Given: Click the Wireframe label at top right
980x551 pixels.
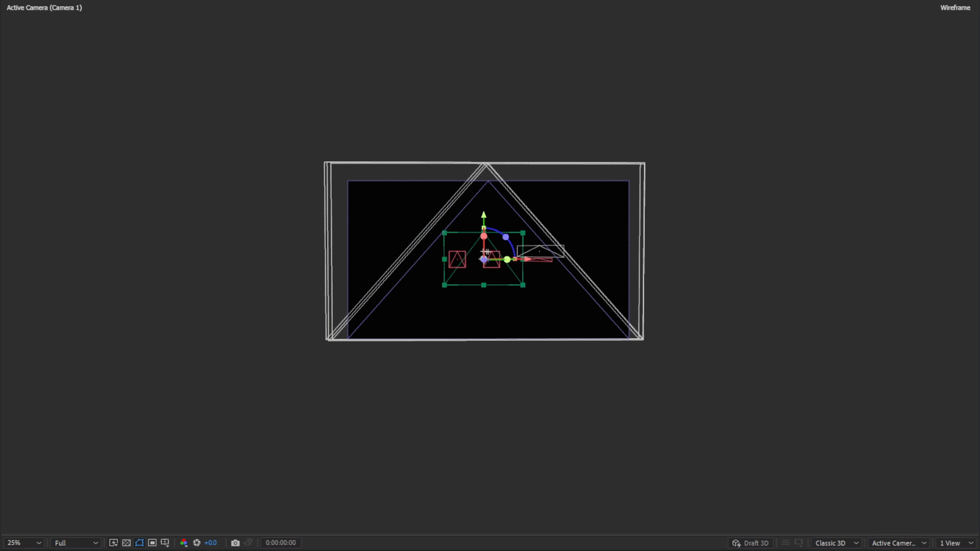Looking at the screenshot, I should 955,8.
